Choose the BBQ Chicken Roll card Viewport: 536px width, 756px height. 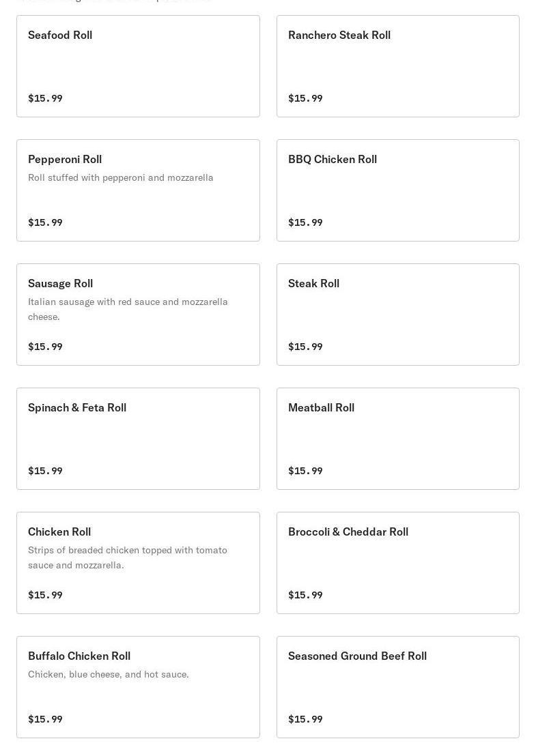(x=397, y=190)
